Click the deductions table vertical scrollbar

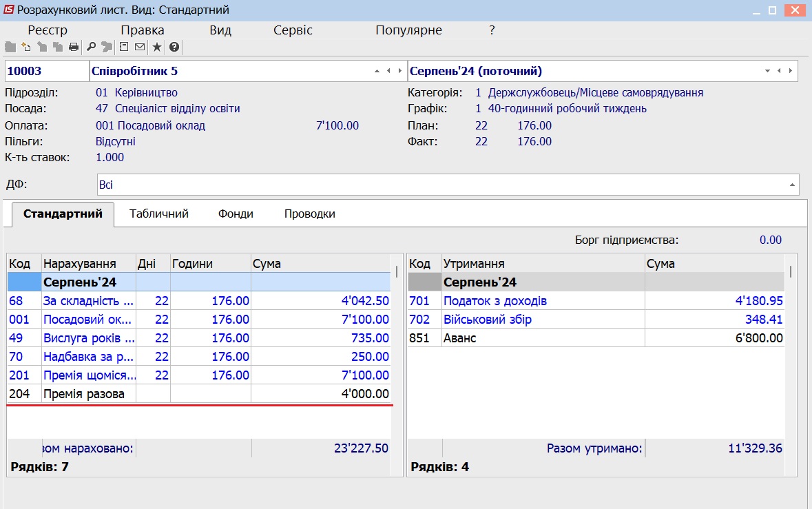point(791,271)
